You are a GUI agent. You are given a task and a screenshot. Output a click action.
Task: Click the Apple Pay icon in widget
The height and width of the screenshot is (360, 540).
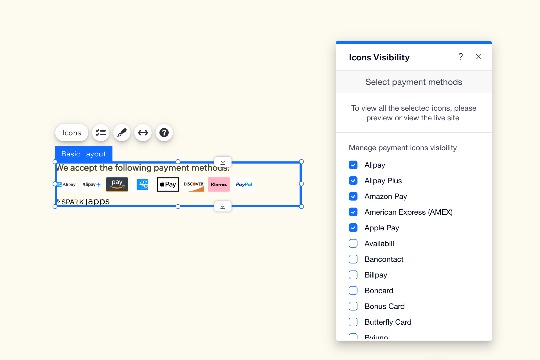pyautogui.click(x=168, y=184)
